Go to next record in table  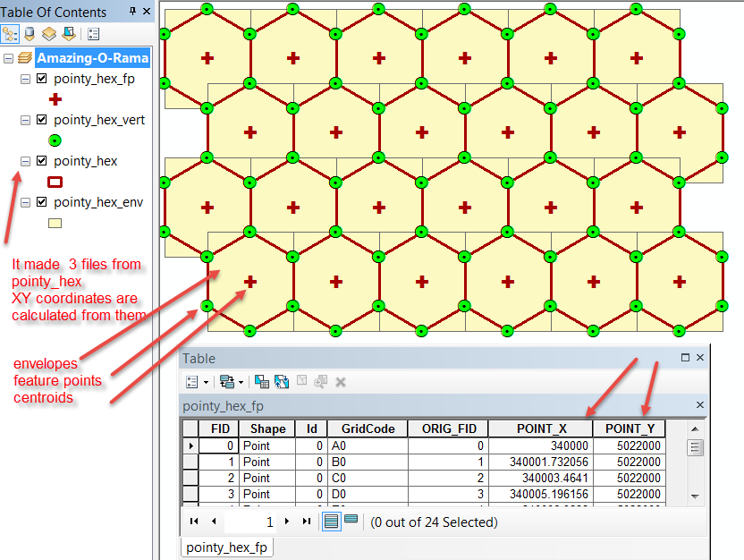(286, 521)
